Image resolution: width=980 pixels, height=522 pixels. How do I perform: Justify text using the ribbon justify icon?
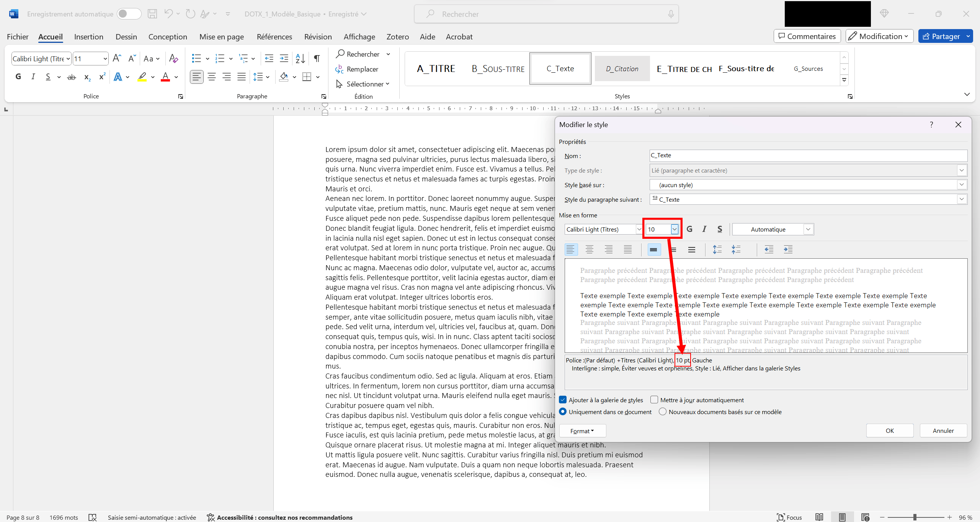[x=242, y=77]
